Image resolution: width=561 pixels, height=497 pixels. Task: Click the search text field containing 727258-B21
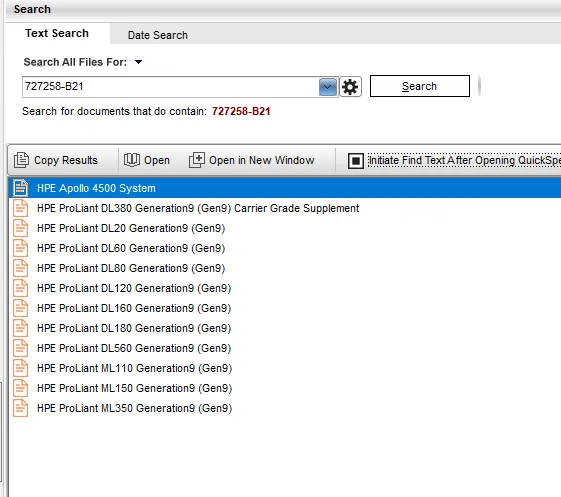(x=171, y=87)
